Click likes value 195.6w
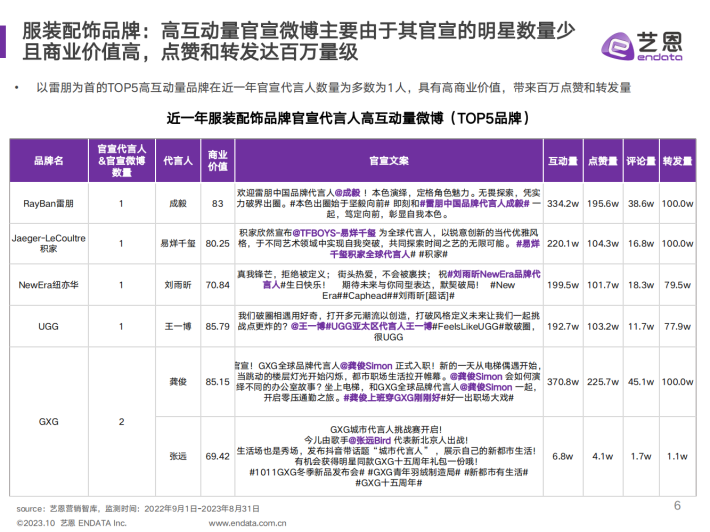710x532 pixels. pos(603,204)
